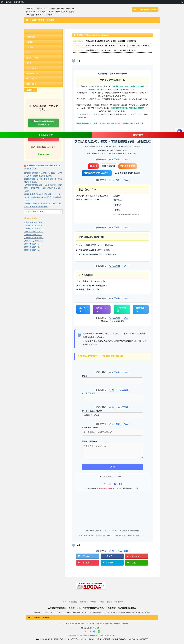Open the news item 読書感想文は「テーマ」を決めるだけで
Viewport: 184px width, 644px height.
[x=111, y=50]
